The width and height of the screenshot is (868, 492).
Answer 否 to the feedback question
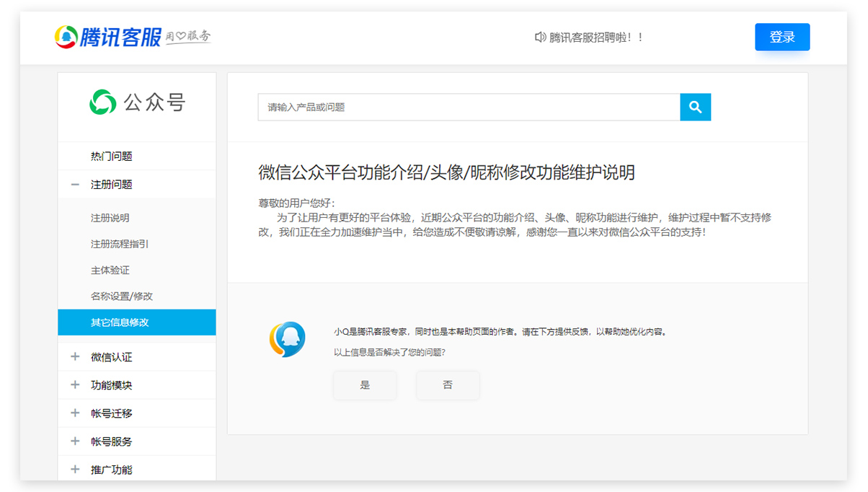tap(448, 385)
